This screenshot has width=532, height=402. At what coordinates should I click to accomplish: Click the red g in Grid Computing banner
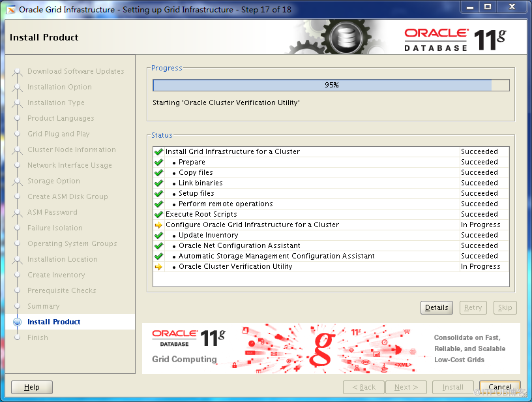pyautogui.click(x=322, y=348)
